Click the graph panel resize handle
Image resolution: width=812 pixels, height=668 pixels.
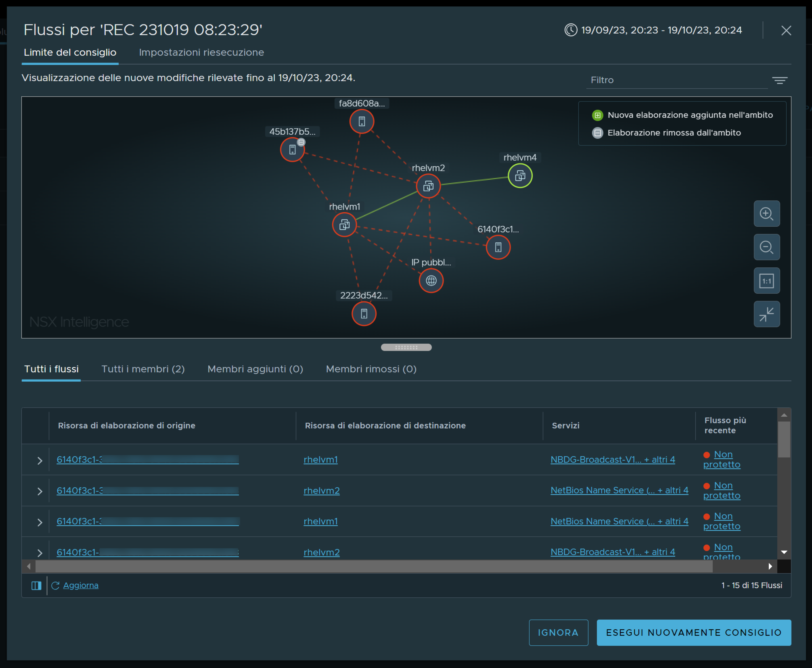(406, 347)
